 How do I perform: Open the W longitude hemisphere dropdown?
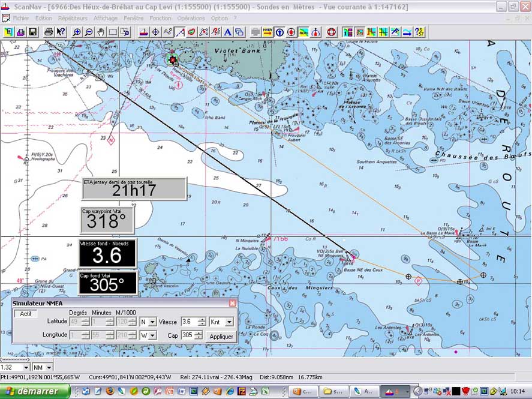(x=152, y=335)
